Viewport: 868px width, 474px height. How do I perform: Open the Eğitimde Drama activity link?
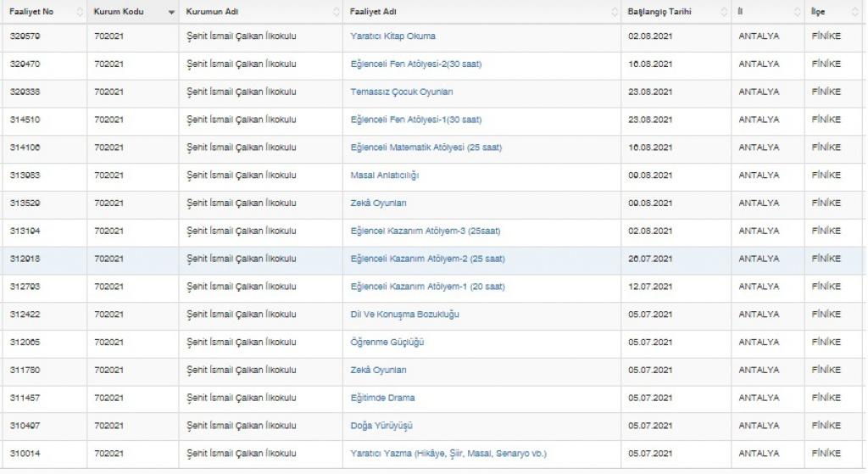382,398
